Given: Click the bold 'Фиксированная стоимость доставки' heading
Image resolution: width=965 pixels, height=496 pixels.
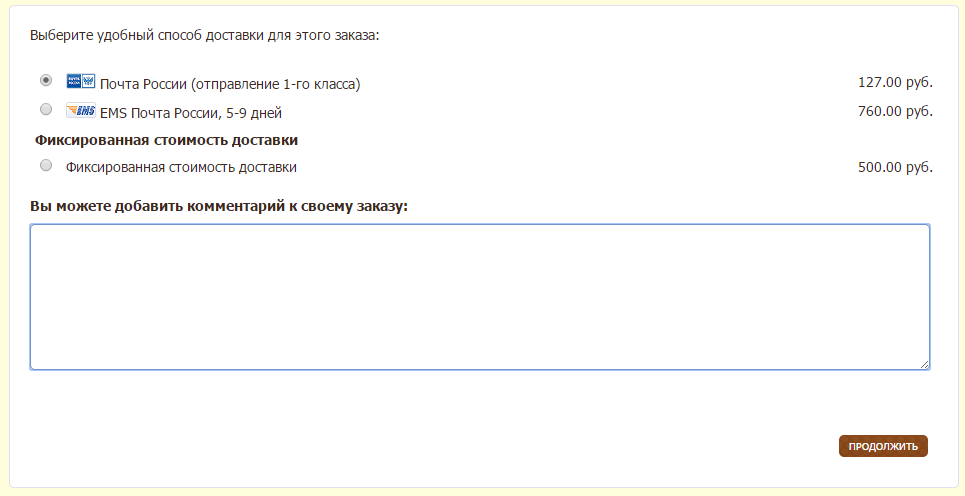Looking at the screenshot, I should click(167, 140).
